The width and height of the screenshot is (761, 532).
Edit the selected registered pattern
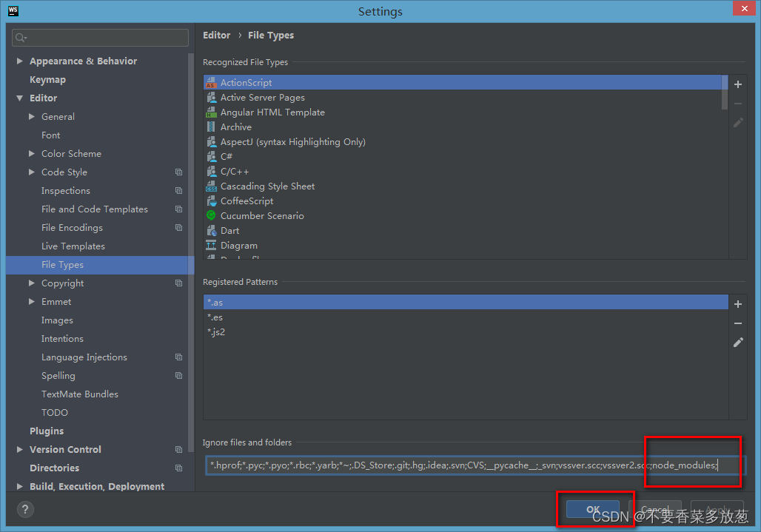[737, 343]
